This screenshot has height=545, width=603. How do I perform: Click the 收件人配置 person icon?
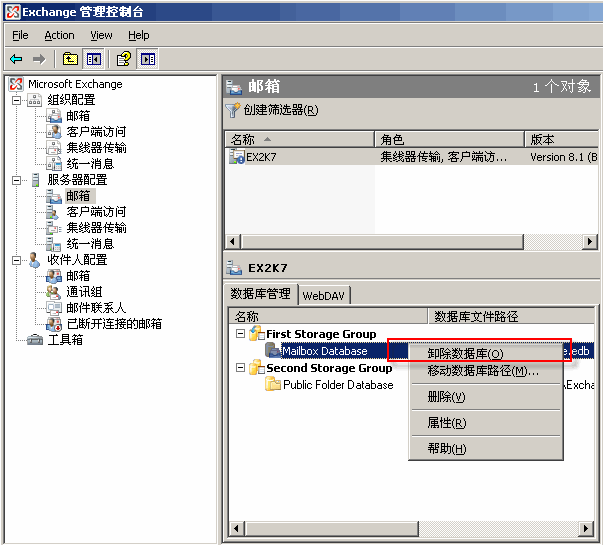tap(35, 260)
